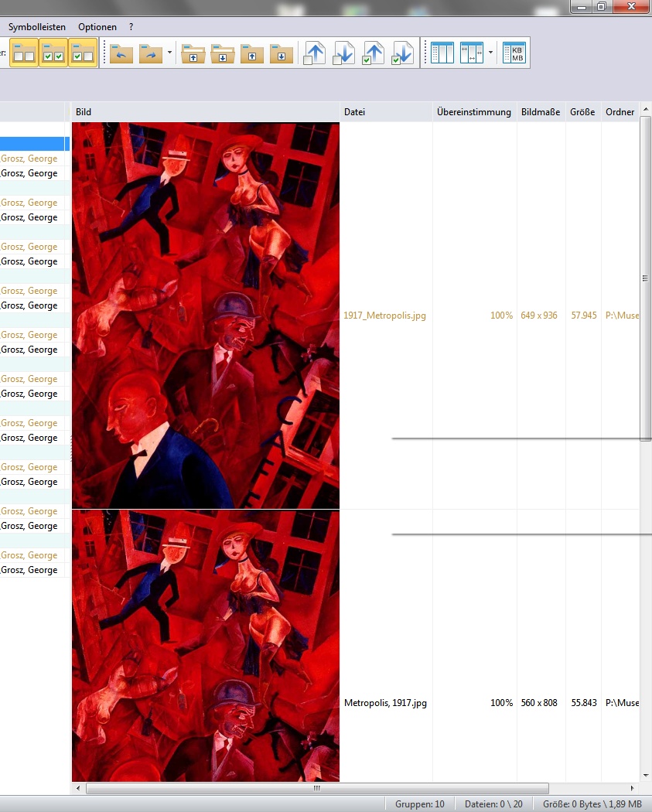Image resolution: width=652 pixels, height=812 pixels.
Task: Click the file down-arrow icon with empty box
Action: [x=343, y=53]
